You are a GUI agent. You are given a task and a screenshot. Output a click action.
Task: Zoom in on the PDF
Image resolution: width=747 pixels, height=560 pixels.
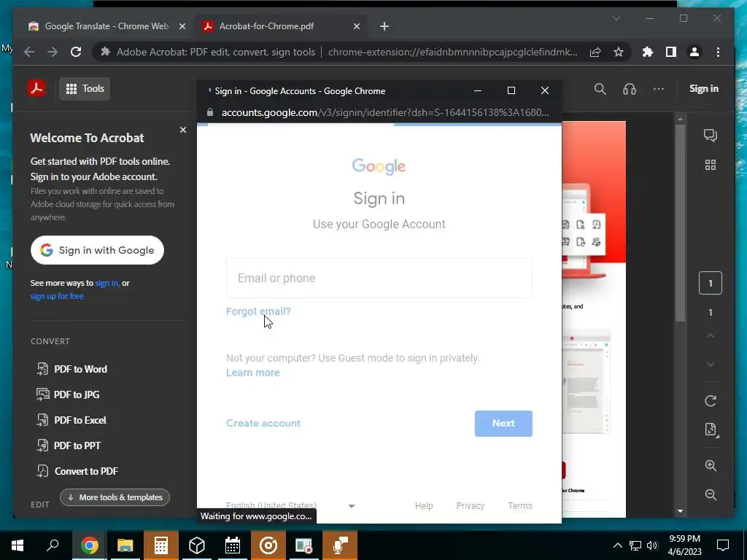click(711, 465)
